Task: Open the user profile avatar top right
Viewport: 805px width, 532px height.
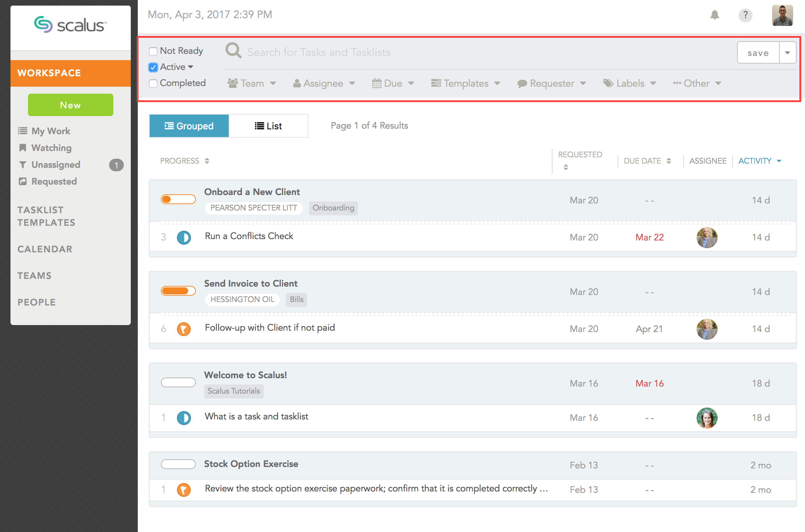Action: [x=782, y=15]
